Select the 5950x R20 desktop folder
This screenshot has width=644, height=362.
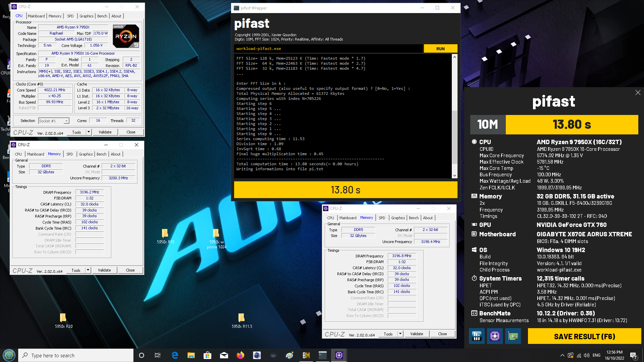[64, 320]
